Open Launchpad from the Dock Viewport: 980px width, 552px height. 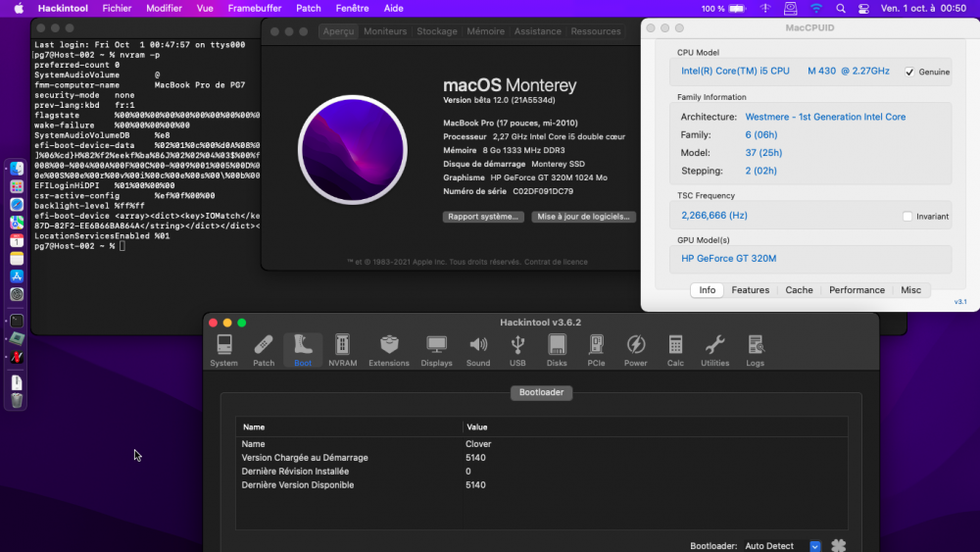point(17,186)
